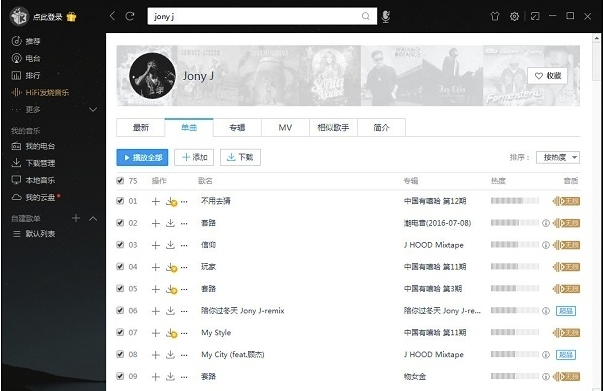The width and height of the screenshot is (603, 391).
Task: Switch to the 专辑 tab
Action: [x=237, y=128]
